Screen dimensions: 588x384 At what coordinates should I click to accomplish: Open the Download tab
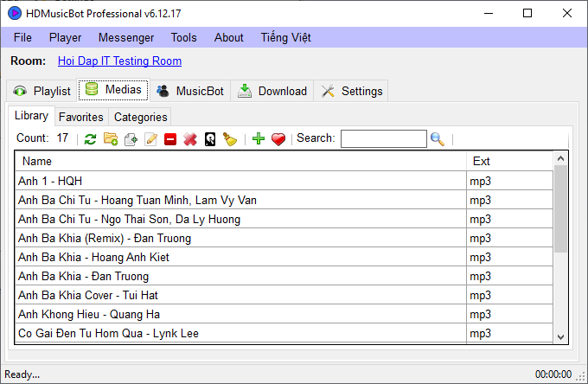(x=272, y=91)
